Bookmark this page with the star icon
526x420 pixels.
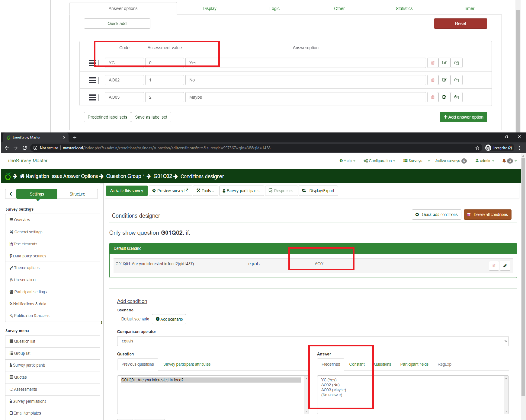[477, 148]
